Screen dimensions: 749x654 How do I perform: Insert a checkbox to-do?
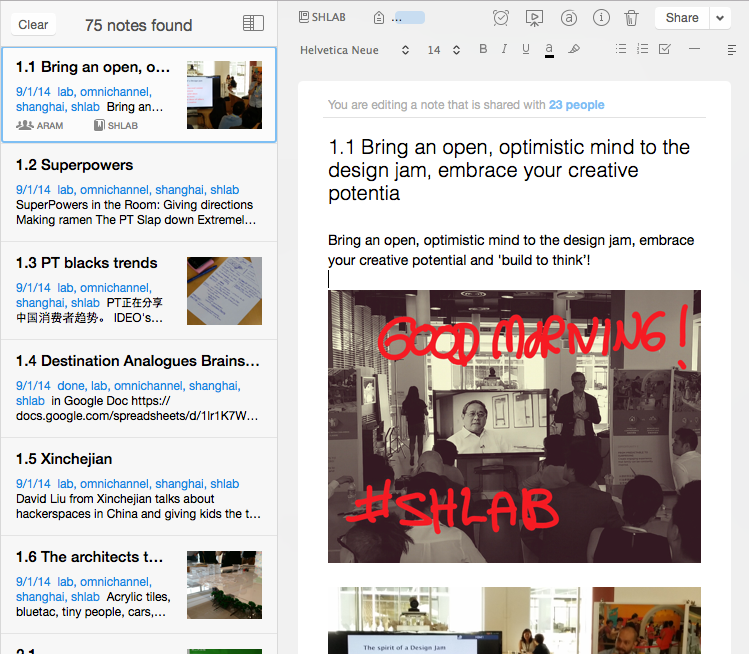[x=664, y=49]
